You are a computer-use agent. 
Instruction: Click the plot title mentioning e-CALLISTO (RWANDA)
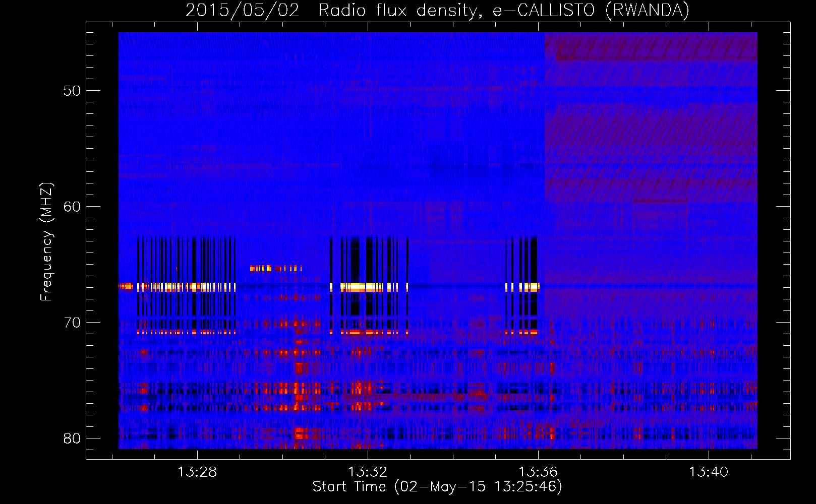pyautogui.click(x=437, y=11)
